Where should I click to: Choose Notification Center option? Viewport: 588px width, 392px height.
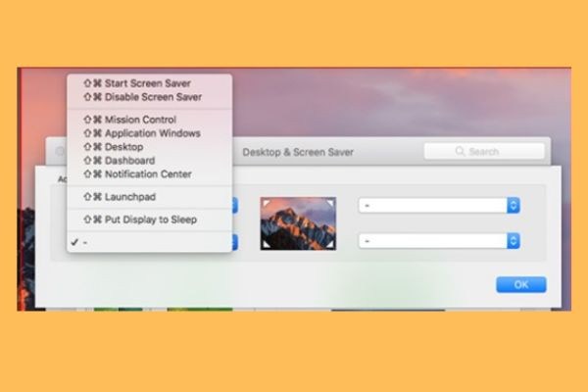(x=150, y=174)
